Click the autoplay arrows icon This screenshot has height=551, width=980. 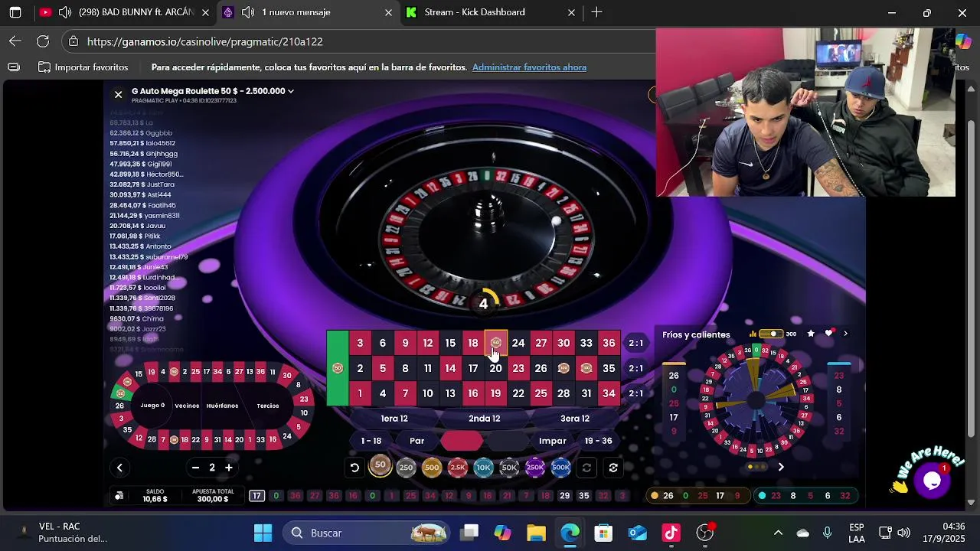613,468
